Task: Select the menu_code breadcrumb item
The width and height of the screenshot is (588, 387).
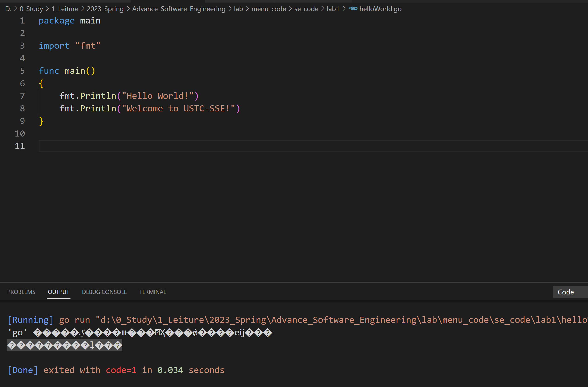Action: click(269, 9)
